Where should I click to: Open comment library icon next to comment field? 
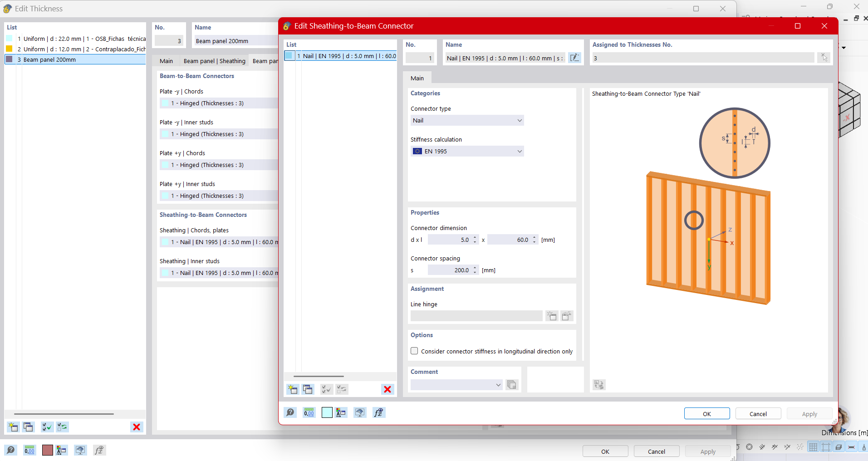tap(512, 385)
